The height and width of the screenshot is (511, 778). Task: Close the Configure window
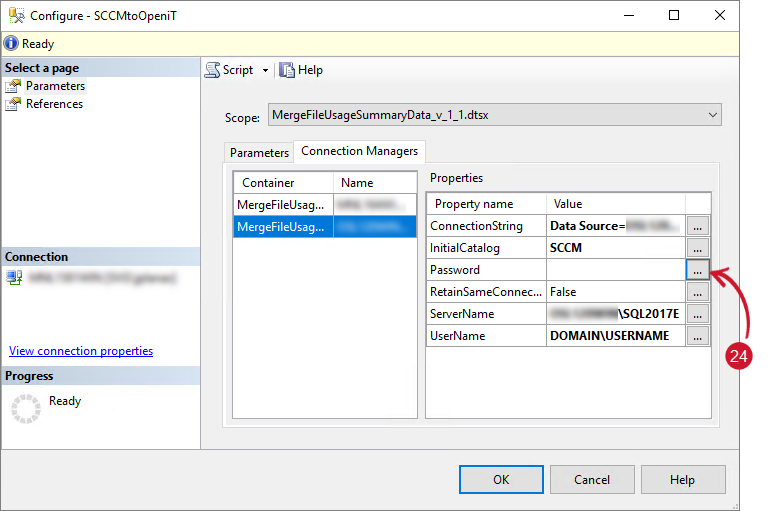720,15
